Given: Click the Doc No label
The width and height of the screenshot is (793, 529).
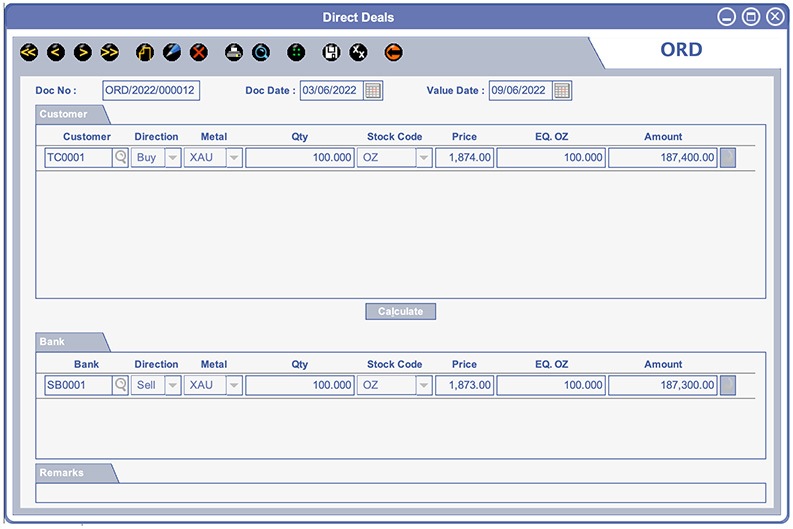Looking at the screenshot, I should click(56, 91).
